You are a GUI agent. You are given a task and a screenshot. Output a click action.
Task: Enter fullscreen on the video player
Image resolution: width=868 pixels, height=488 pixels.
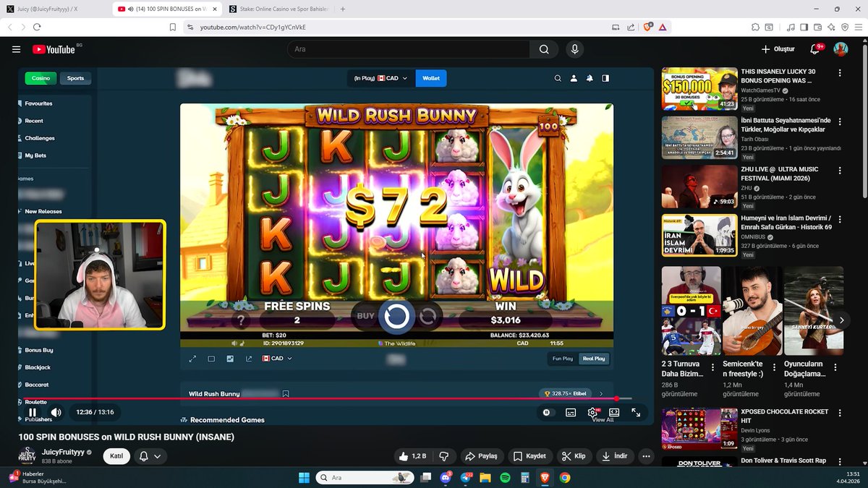[x=636, y=412]
